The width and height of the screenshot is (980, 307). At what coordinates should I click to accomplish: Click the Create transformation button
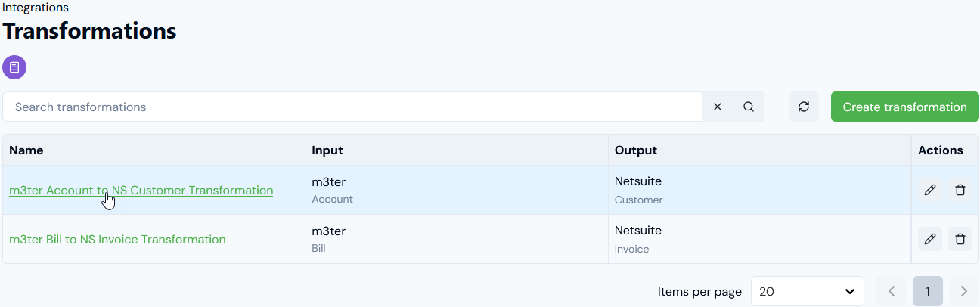[x=905, y=107]
